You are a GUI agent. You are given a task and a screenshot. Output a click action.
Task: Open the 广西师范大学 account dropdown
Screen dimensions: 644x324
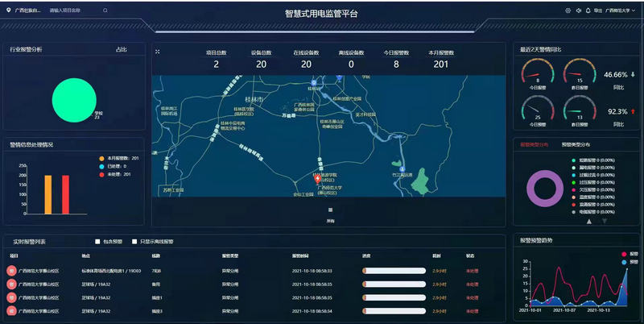pos(620,10)
